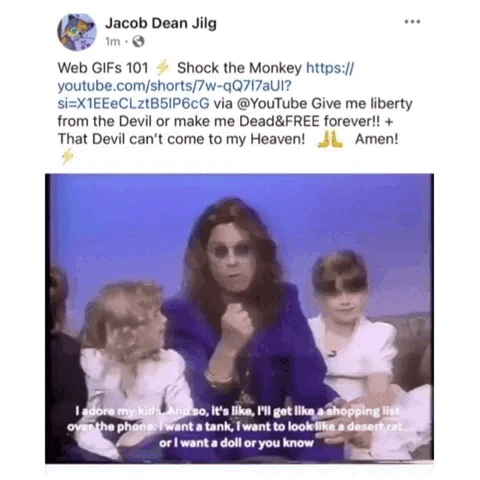Screen dimensions: 480x480
Task: Open the "1m" post timestamp
Action: tap(113, 42)
